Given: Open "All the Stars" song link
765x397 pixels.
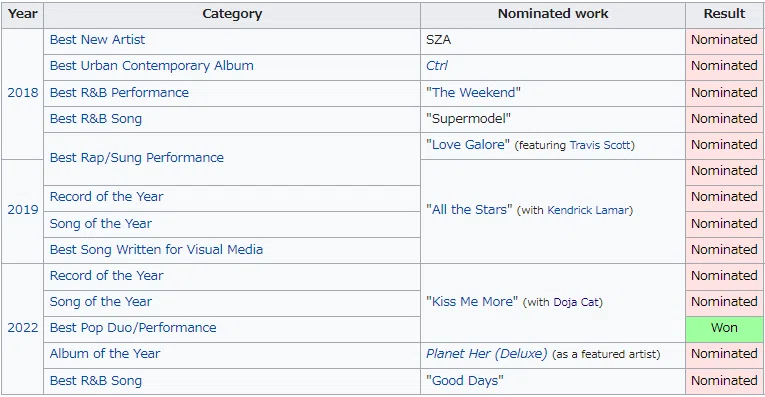Looking at the screenshot, I should [469, 210].
